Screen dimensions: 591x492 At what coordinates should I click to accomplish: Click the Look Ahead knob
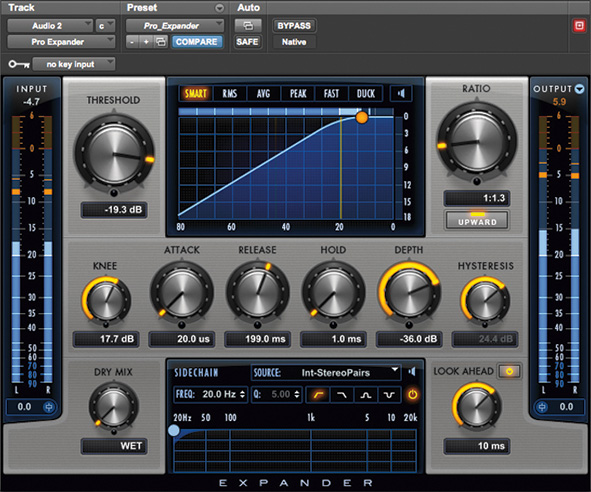476,406
